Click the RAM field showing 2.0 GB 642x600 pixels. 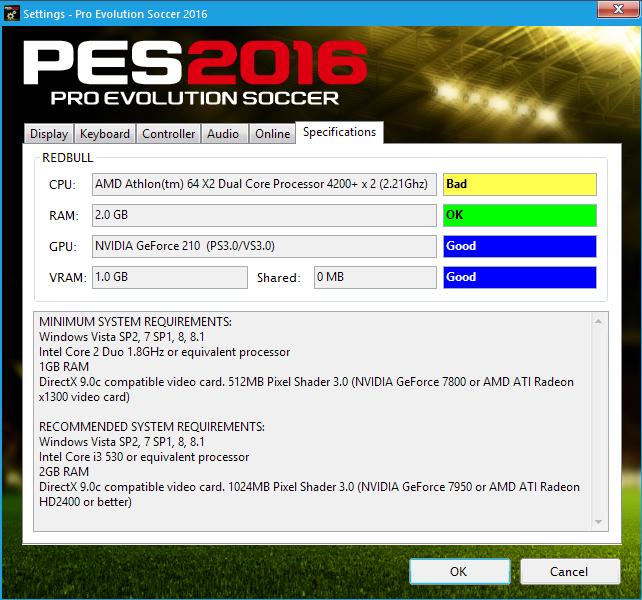pyautogui.click(x=264, y=215)
